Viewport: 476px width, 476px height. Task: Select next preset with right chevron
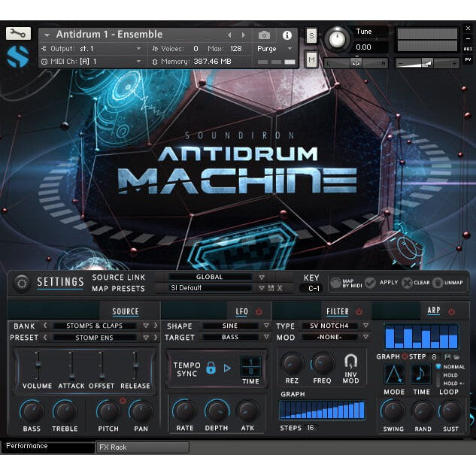156,338
